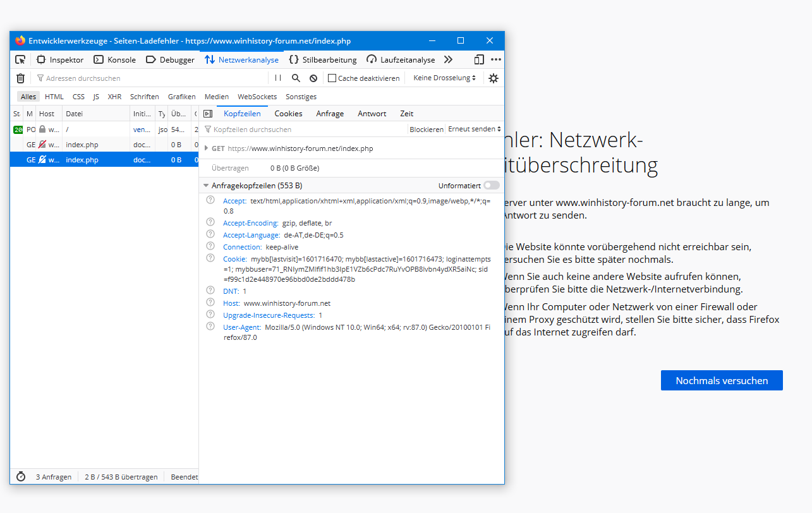Collapse the request details sidebar icon

pyautogui.click(x=207, y=114)
